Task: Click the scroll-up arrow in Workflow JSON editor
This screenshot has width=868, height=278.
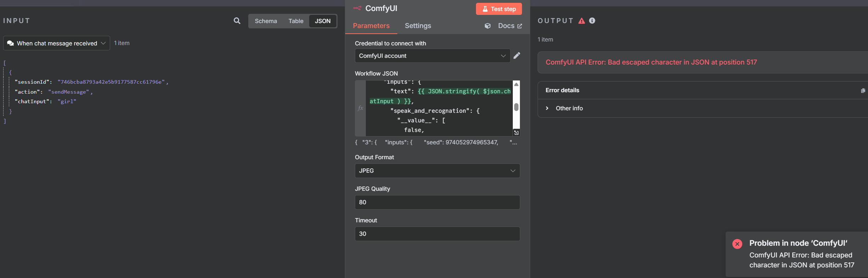Action: pyautogui.click(x=516, y=84)
